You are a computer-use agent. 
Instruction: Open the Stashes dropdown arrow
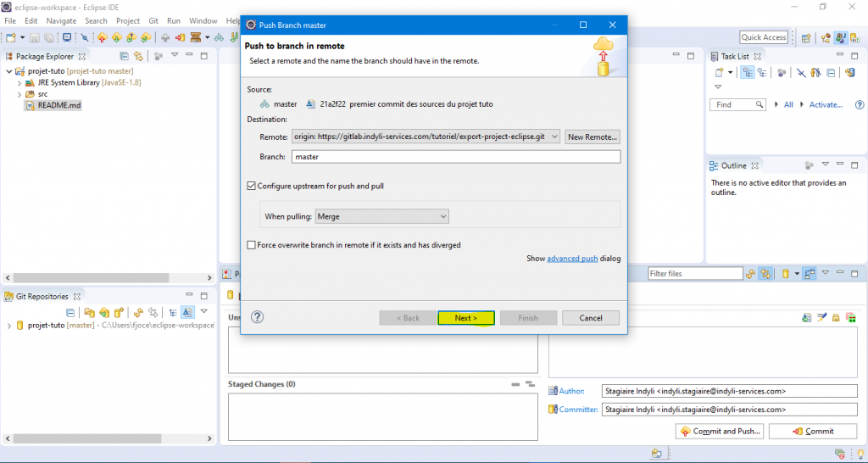(207, 37)
